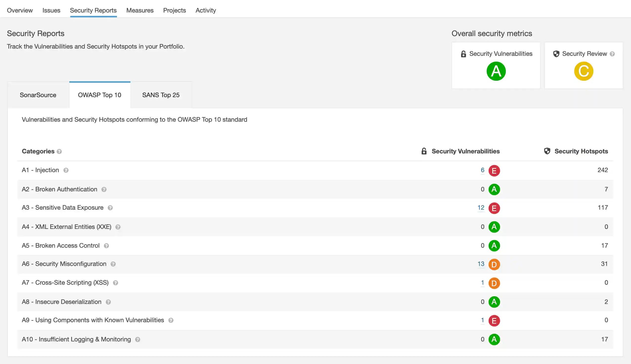The height and width of the screenshot is (364, 631).
Task: Switch to the Overview tab
Action: [x=20, y=10]
